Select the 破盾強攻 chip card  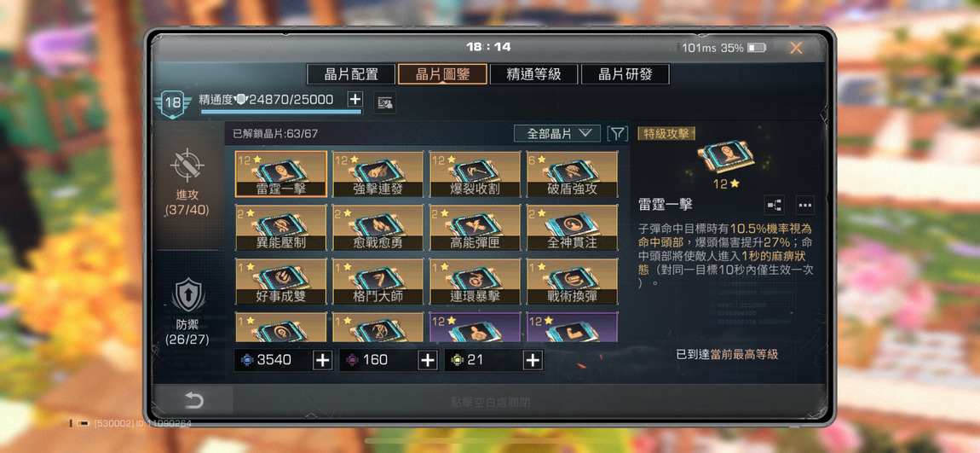point(572,174)
